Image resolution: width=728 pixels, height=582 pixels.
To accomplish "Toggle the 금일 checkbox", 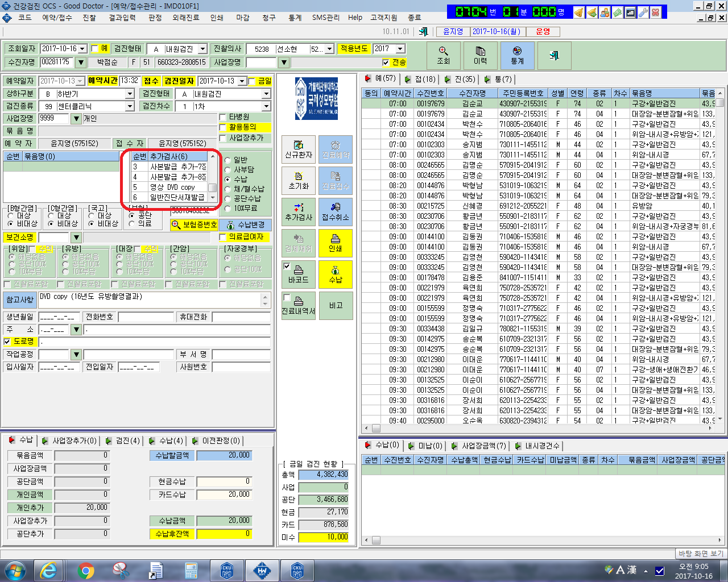I will (x=252, y=81).
